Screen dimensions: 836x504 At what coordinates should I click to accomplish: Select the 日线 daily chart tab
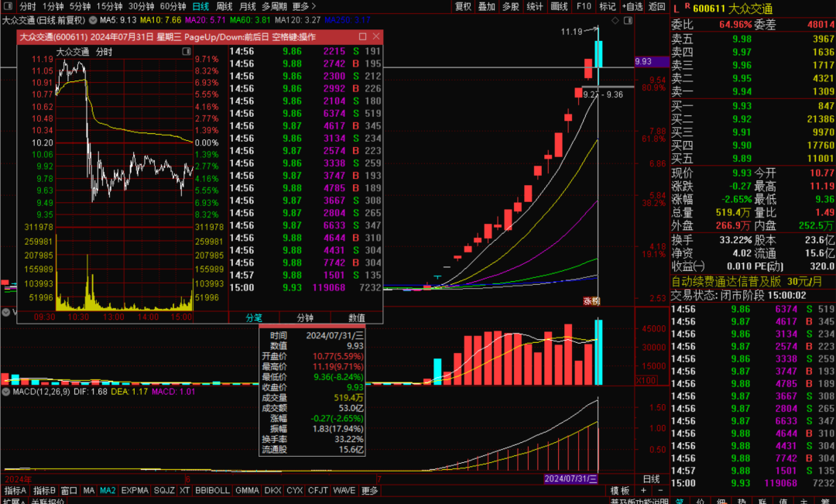tap(200, 6)
